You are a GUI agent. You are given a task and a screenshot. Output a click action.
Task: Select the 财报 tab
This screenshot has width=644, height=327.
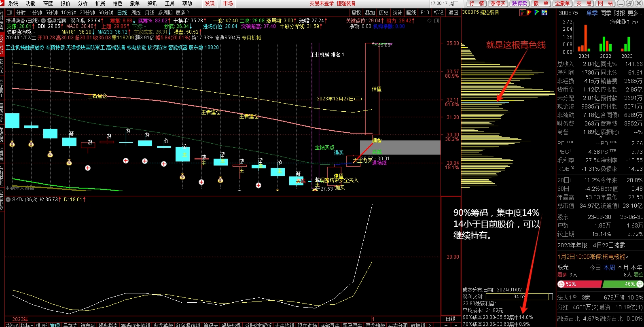[620, 13]
